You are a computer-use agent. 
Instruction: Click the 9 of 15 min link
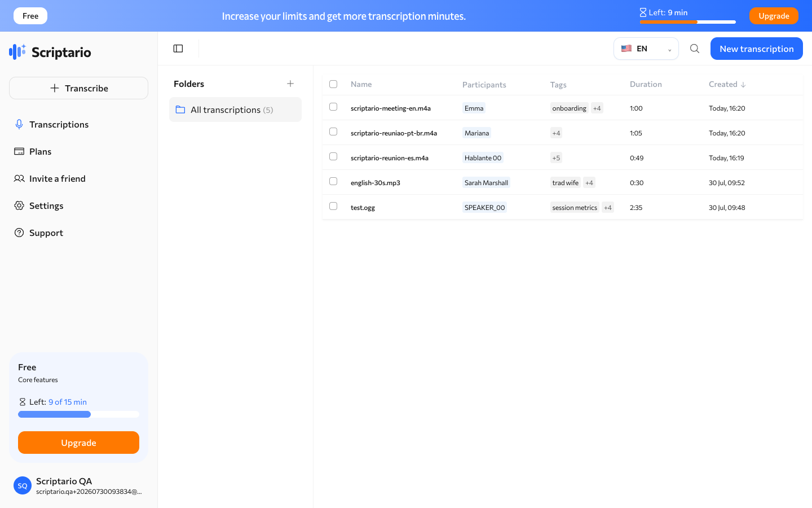click(x=68, y=402)
